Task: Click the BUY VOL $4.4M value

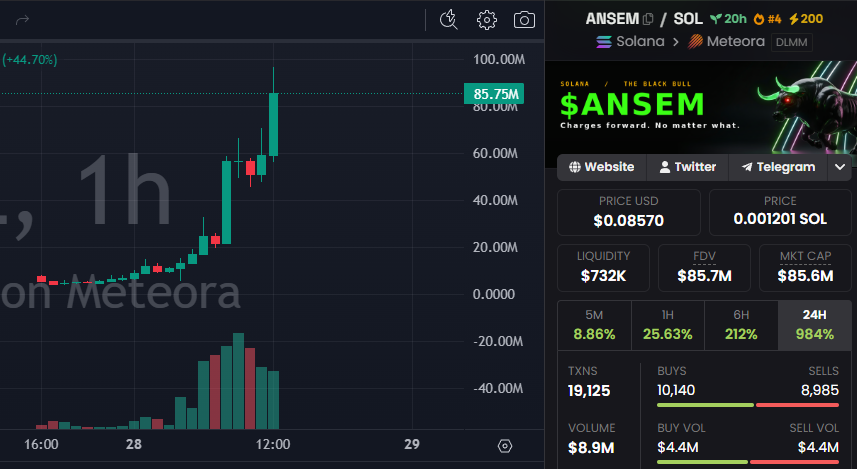Action: tap(678, 448)
